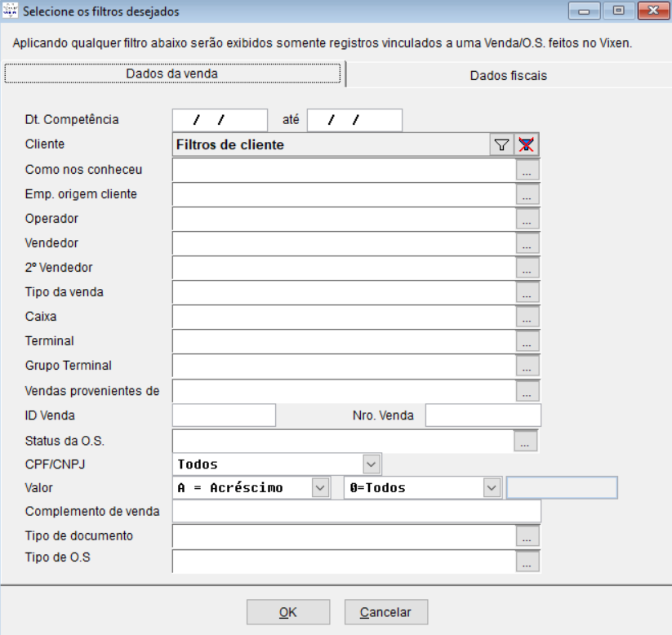Click the Vendas provenientes de input field
Viewport: 672px width, 635px height.
[344, 391]
